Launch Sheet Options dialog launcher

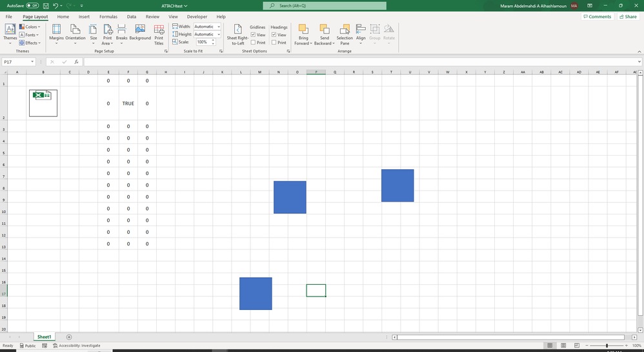coord(288,51)
